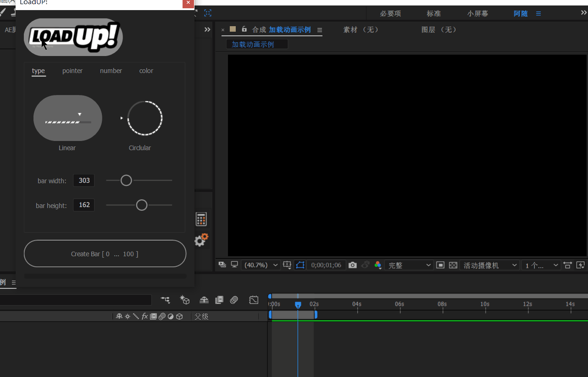Open grid and guide options icon
588x377 pixels.
coord(288,265)
